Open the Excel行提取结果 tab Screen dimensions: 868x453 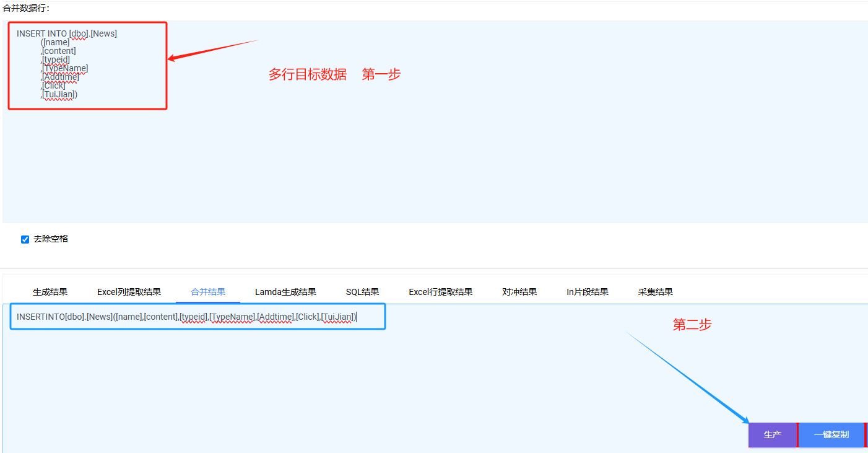tap(440, 292)
